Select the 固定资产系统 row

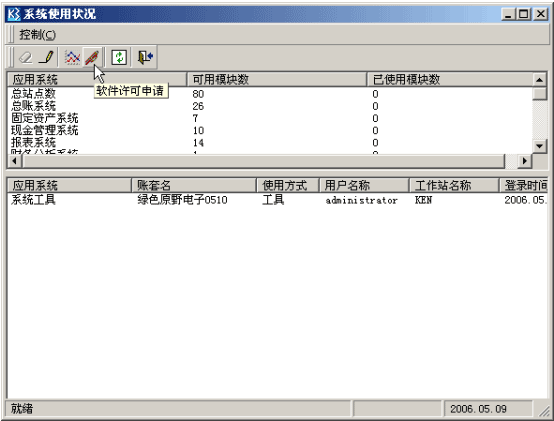(x=270, y=118)
